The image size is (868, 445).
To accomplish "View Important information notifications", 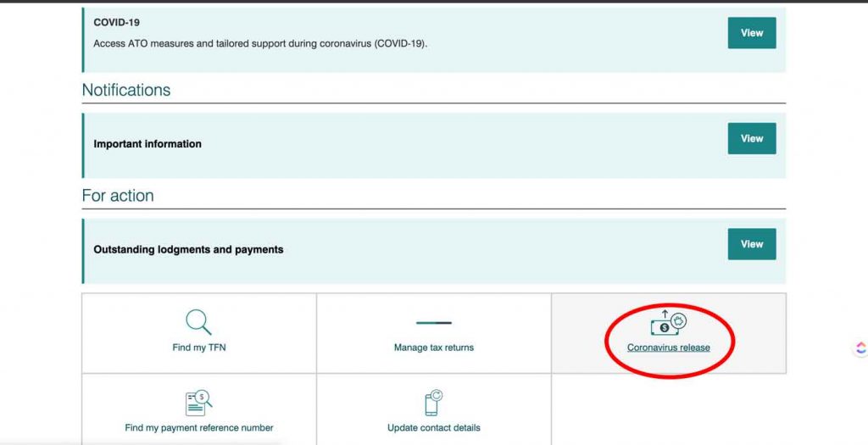I will 752,138.
